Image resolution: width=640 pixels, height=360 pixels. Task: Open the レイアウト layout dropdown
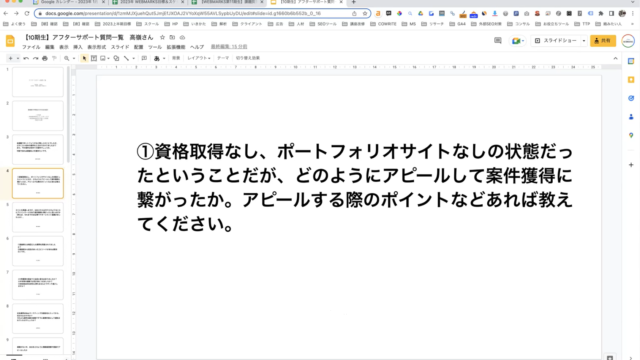tap(199, 58)
